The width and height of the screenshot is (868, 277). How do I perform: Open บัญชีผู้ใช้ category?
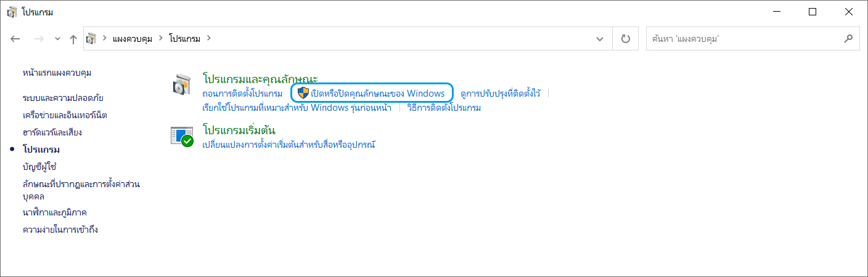click(x=39, y=167)
